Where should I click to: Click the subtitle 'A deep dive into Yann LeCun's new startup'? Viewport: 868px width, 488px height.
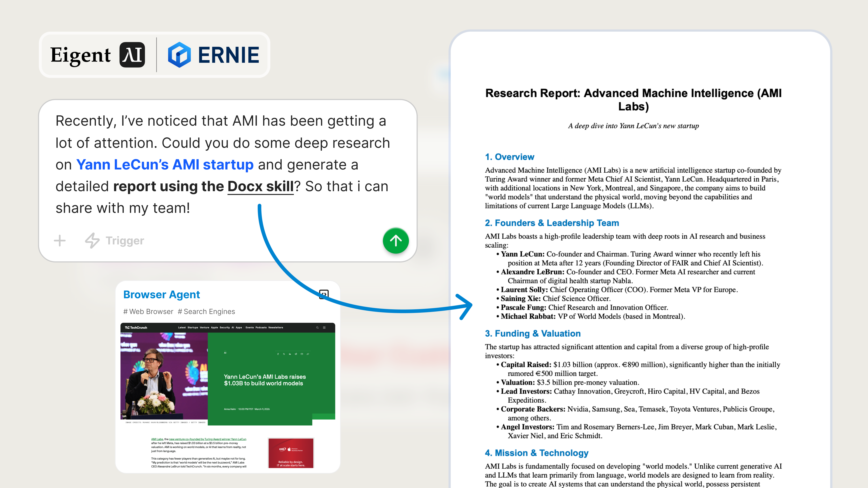point(633,126)
